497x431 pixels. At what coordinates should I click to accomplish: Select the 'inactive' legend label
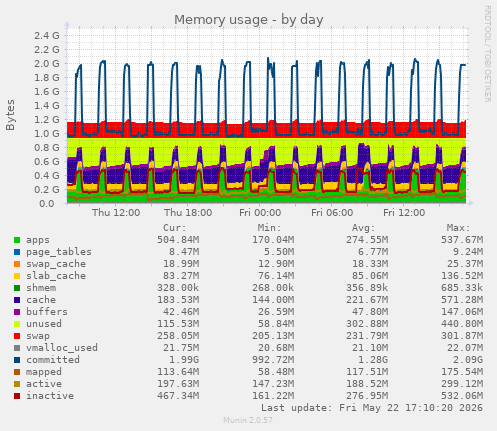point(50,396)
